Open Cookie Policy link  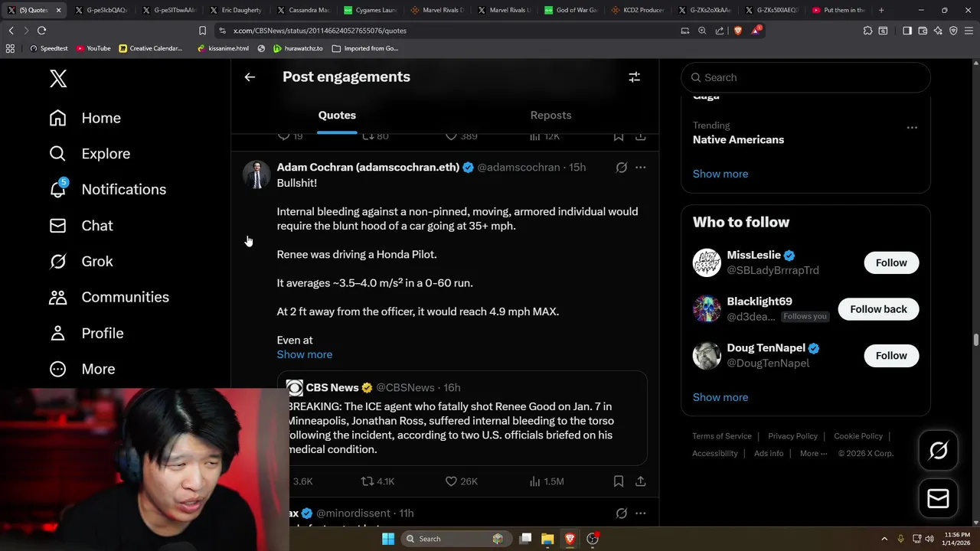click(858, 436)
